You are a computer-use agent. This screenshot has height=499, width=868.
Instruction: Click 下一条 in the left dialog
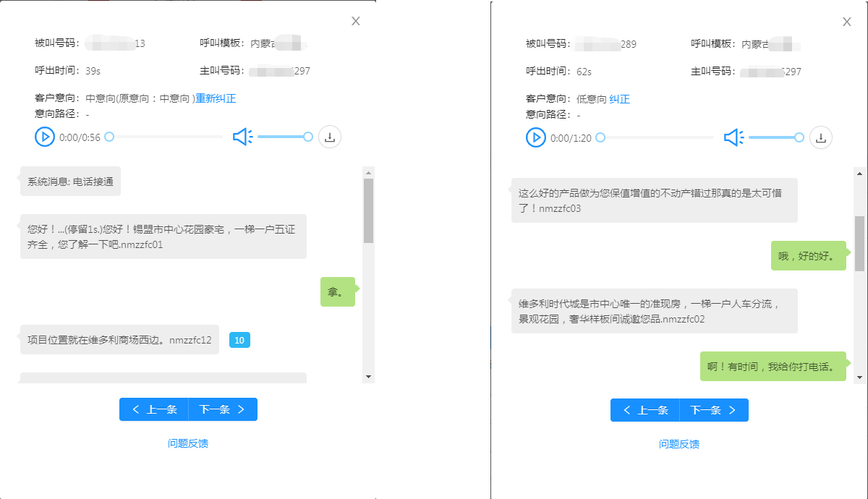pyautogui.click(x=223, y=409)
